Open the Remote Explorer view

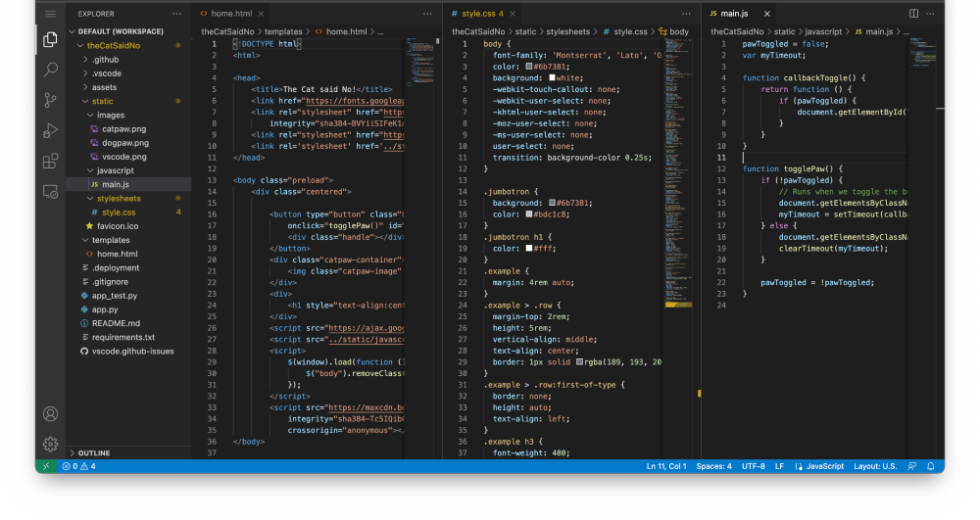50,191
